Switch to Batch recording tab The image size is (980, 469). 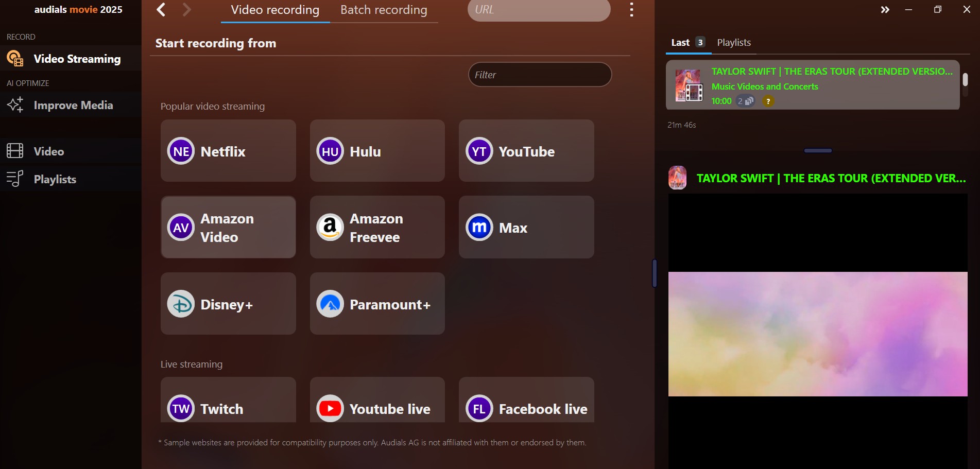click(384, 10)
